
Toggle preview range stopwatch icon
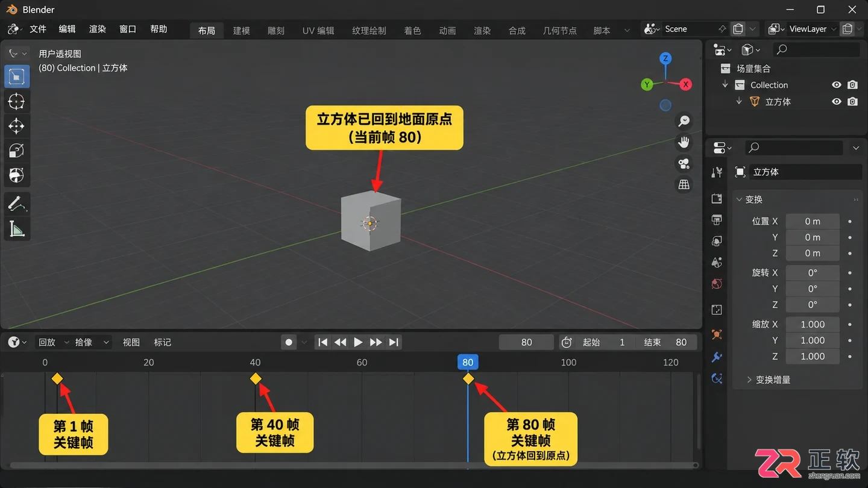(567, 342)
